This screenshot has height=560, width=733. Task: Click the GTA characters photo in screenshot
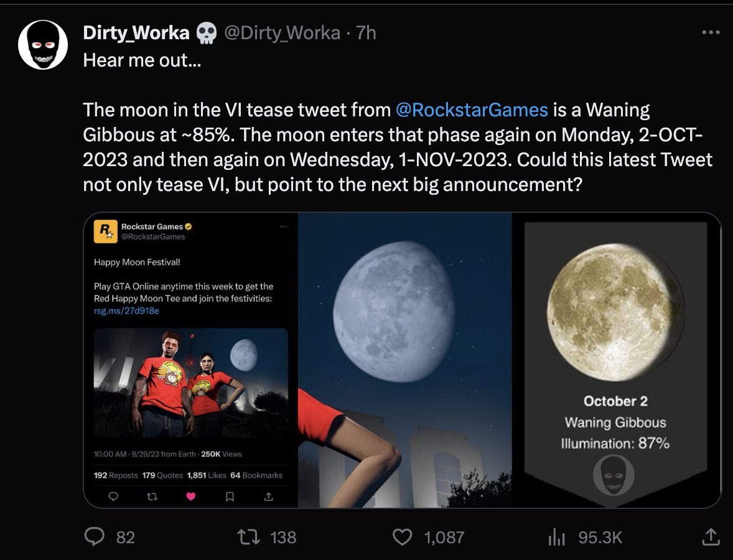point(191,383)
